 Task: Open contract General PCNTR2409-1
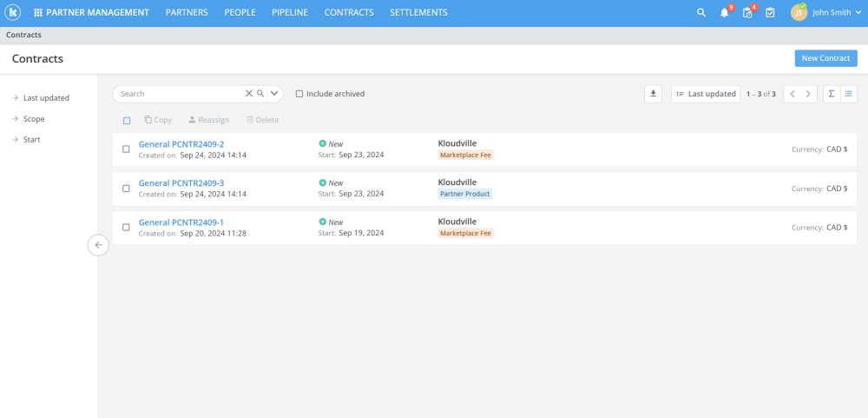[x=181, y=222]
